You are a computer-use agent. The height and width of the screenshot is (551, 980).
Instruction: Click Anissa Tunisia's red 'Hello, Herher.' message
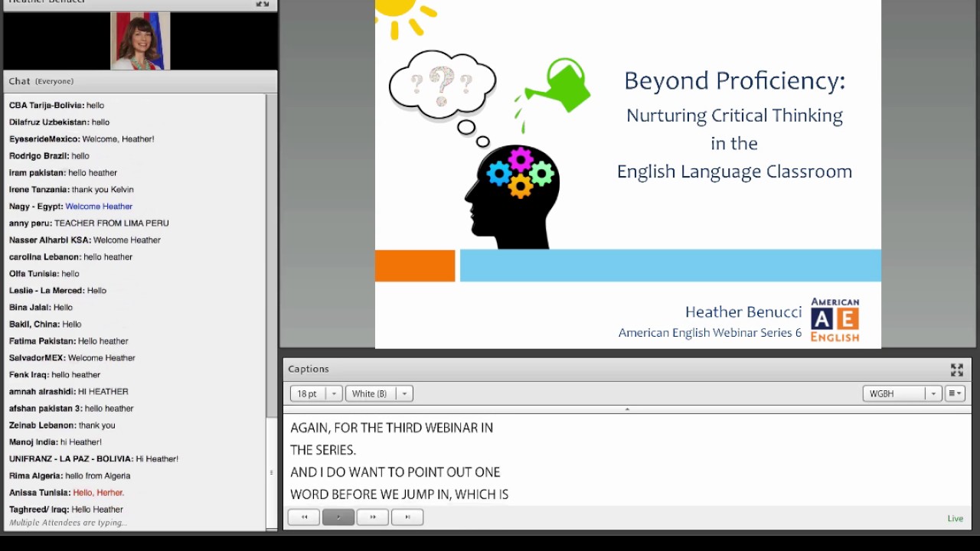point(99,493)
